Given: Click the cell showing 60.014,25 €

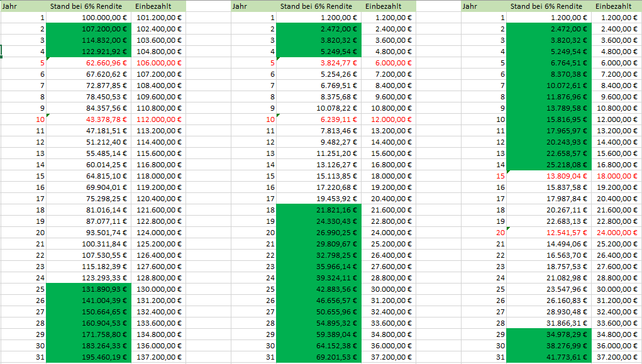Looking at the screenshot, I should point(89,165).
